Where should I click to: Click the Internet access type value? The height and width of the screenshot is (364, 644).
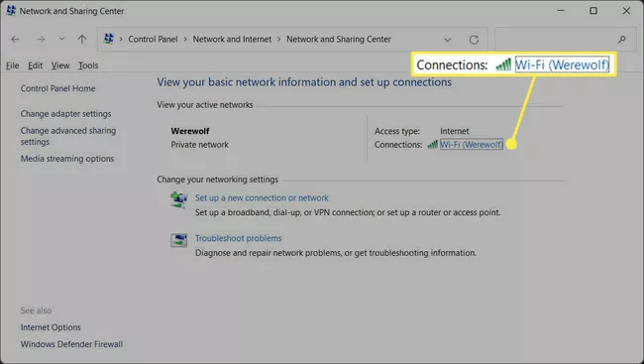tap(454, 131)
